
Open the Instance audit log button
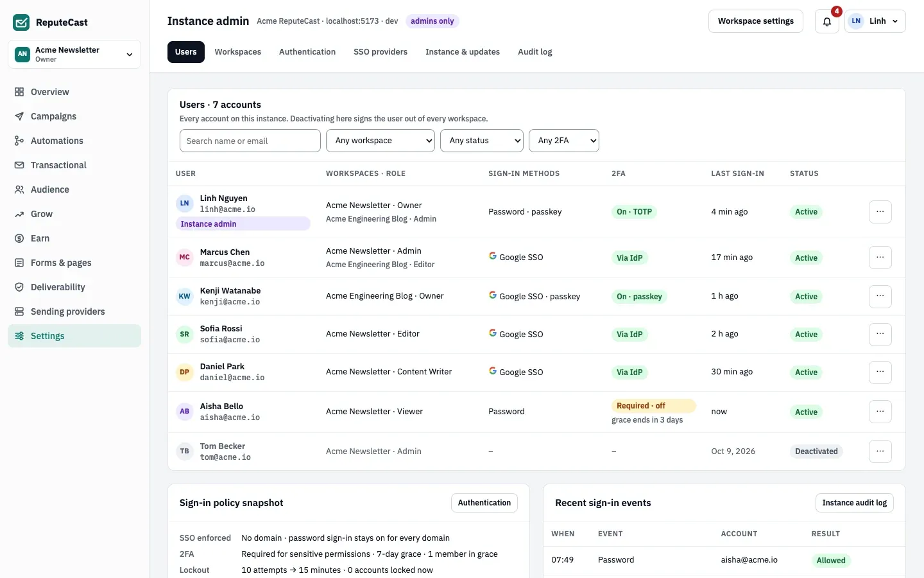click(855, 503)
